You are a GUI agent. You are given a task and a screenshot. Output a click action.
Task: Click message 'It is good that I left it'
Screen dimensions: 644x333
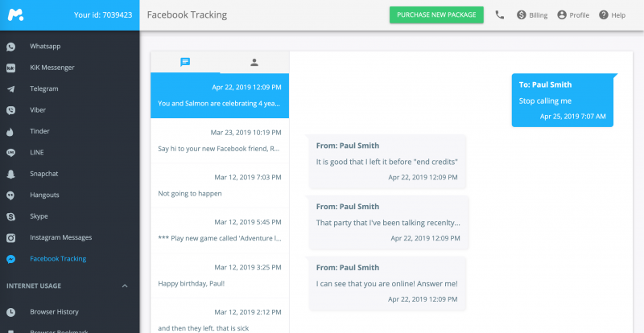pyautogui.click(x=387, y=162)
